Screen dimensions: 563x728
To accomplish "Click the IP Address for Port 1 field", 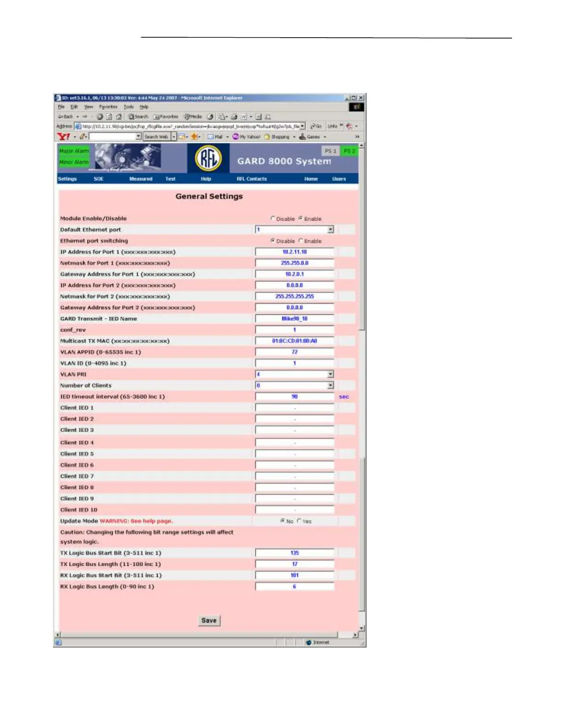I will 294,252.
